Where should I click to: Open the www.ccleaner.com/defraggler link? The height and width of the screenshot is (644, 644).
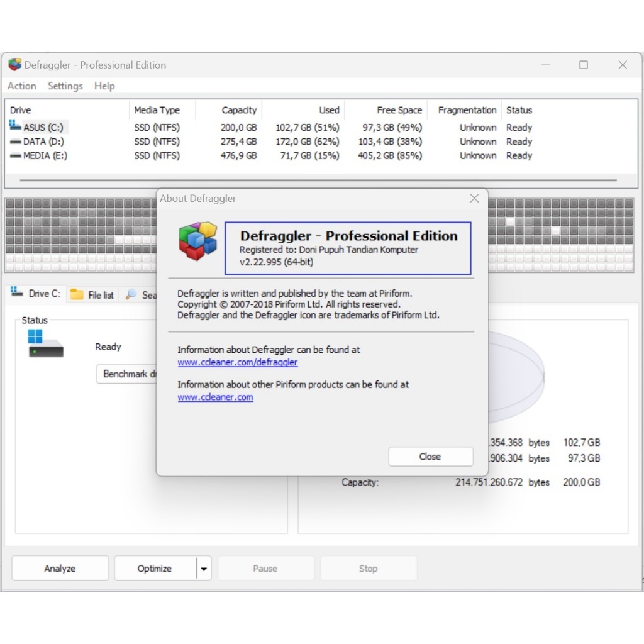point(237,362)
